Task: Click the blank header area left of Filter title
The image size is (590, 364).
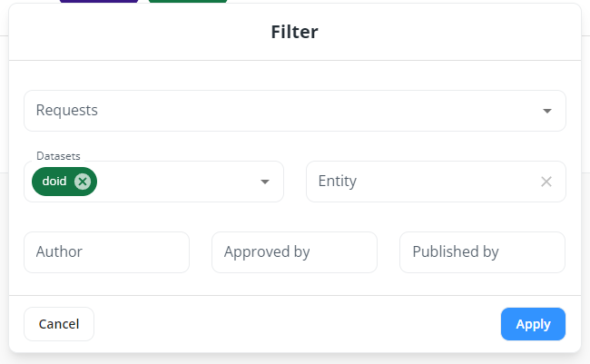Action: (x=136, y=33)
